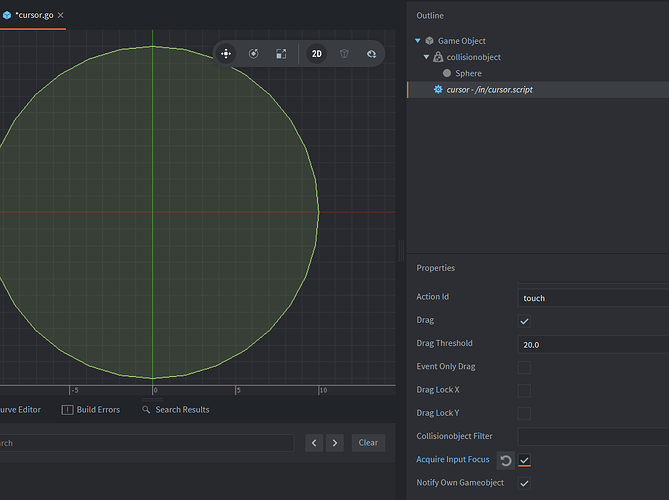669x500 pixels.
Task: Click the collapse handle above bottom panel
Action: [152, 400]
